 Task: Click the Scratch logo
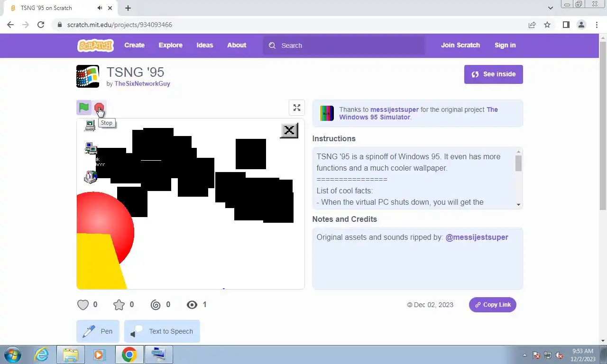95,45
